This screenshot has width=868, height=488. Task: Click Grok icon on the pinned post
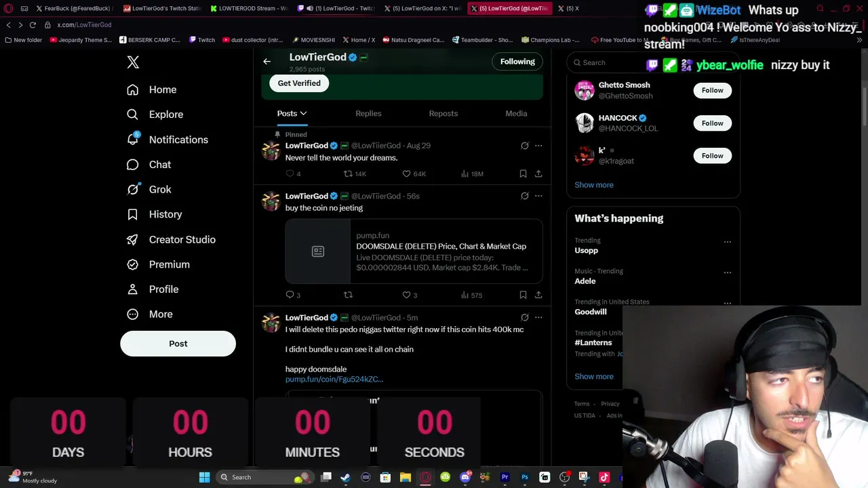525,146
